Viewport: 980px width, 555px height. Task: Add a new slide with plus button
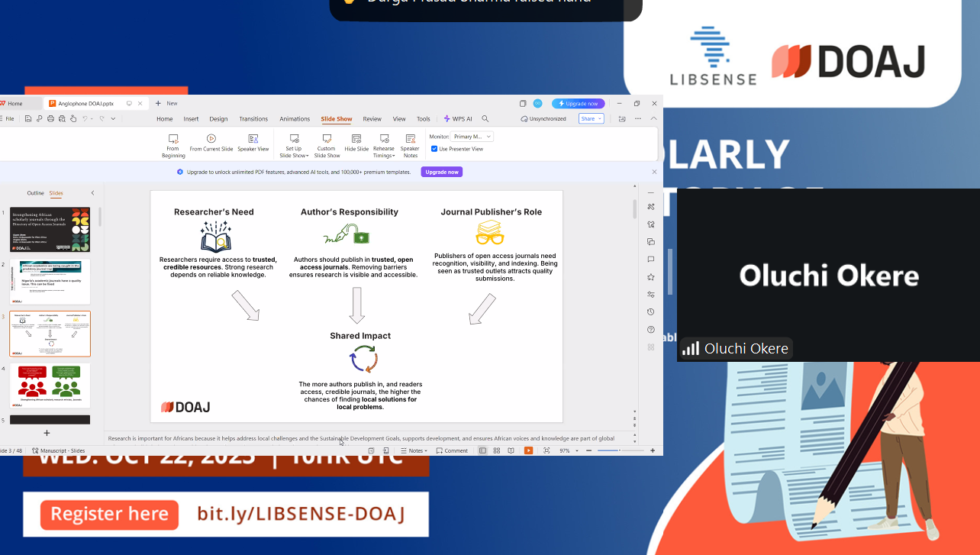[x=47, y=433]
